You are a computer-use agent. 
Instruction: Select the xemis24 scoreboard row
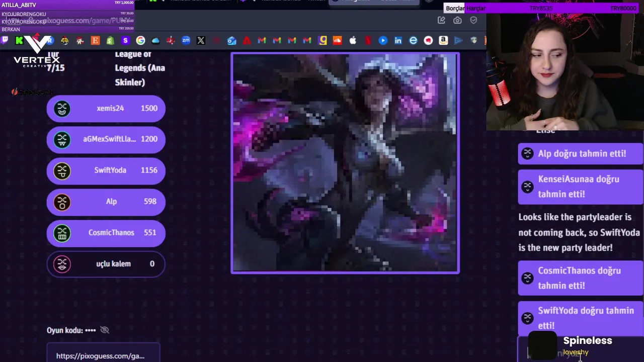[x=106, y=108]
